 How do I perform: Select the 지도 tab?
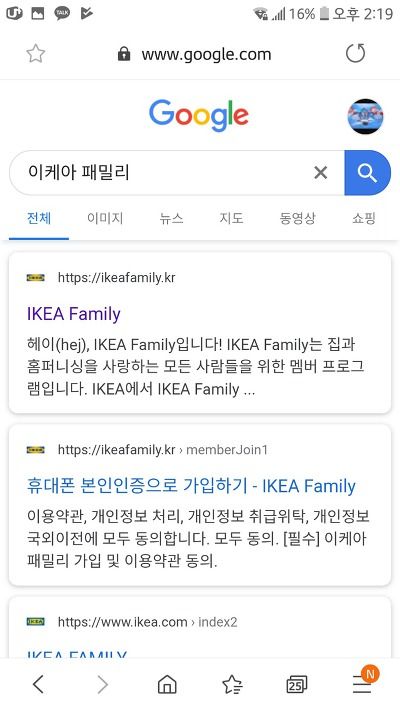231,219
